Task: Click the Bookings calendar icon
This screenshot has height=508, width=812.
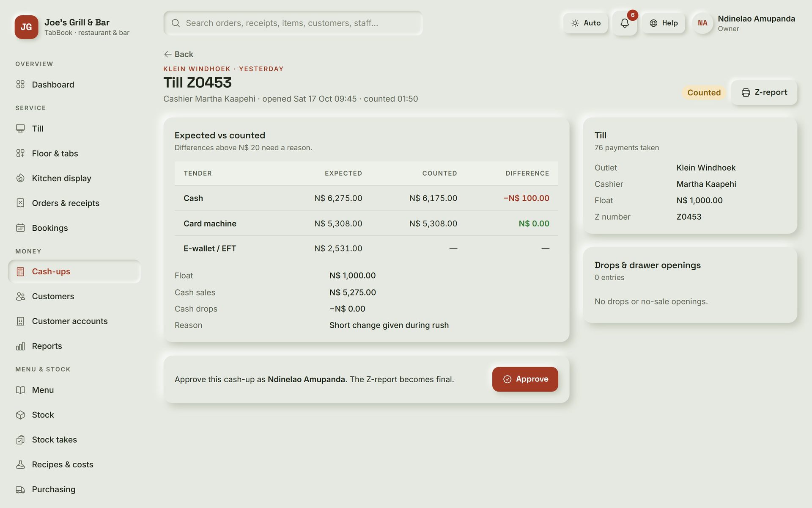Action: 20,228
